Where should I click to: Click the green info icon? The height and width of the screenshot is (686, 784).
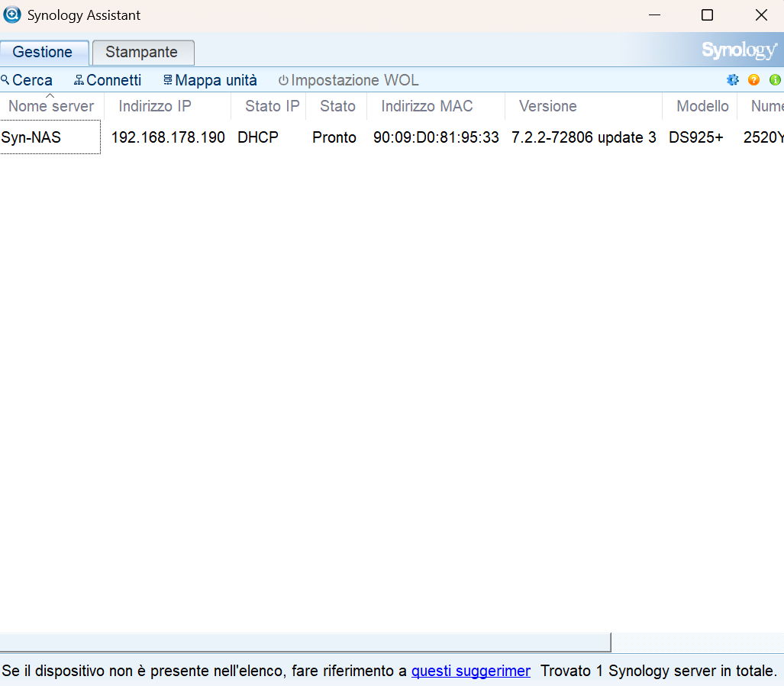(775, 80)
